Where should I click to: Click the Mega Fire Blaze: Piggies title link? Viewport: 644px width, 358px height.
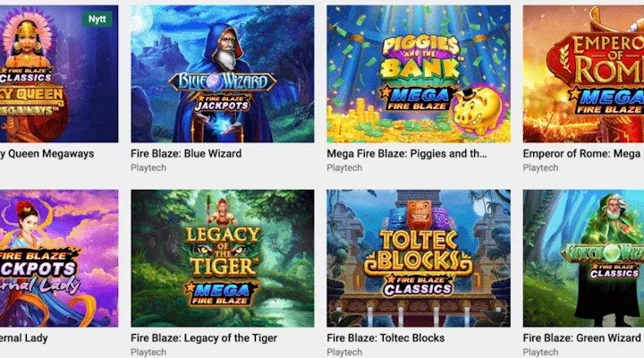point(407,154)
